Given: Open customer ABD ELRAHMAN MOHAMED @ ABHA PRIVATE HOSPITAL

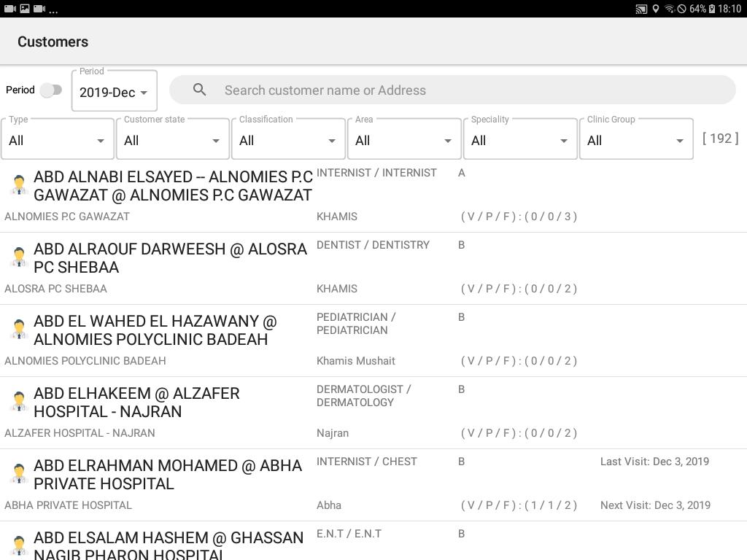Looking at the screenshot, I should (168, 474).
